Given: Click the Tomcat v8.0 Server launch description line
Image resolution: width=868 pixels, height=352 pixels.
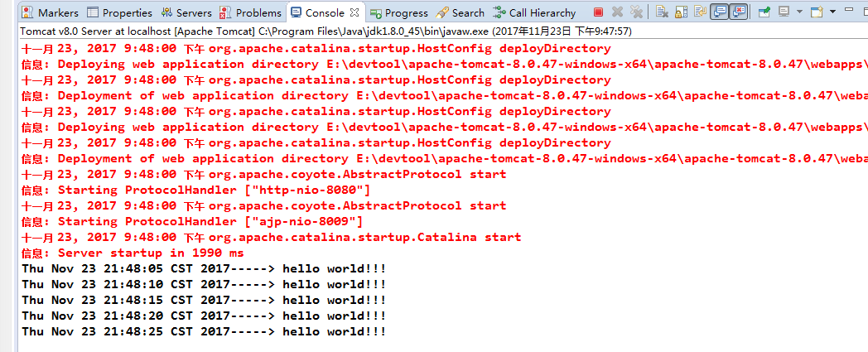Looking at the screenshot, I should pos(325,31).
